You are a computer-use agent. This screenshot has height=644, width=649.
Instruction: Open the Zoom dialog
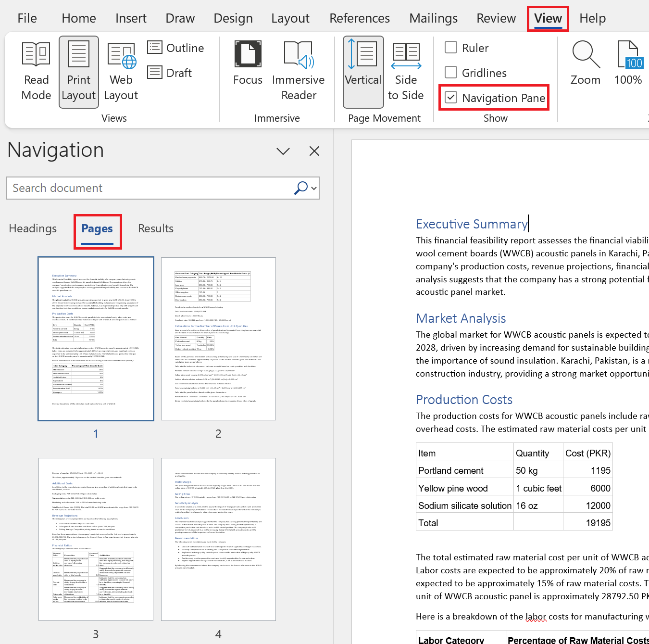585,63
